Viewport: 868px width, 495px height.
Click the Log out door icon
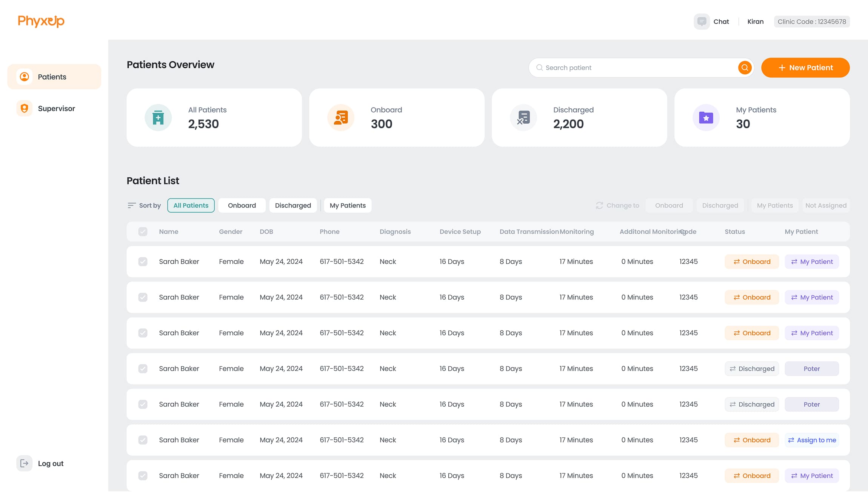pyautogui.click(x=25, y=463)
